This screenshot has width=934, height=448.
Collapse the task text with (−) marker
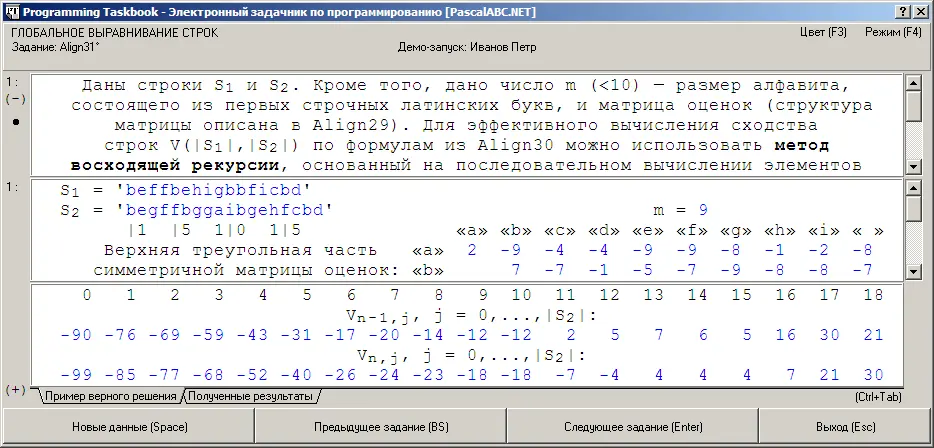pyautogui.click(x=15, y=100)
